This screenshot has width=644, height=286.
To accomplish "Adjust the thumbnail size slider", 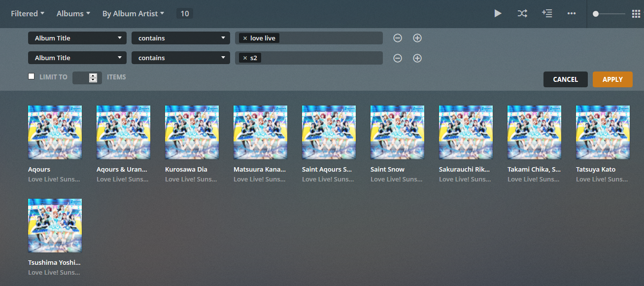I will click(596, 14).
